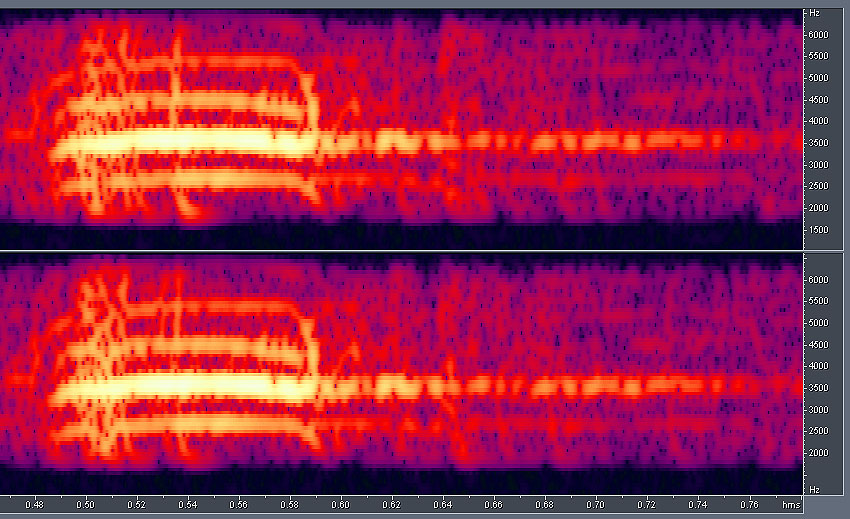The width and height of the screenshot is (850, 519).
Task: Click the 0.68 mark on the time ruler
Action: tap(544, 505)
